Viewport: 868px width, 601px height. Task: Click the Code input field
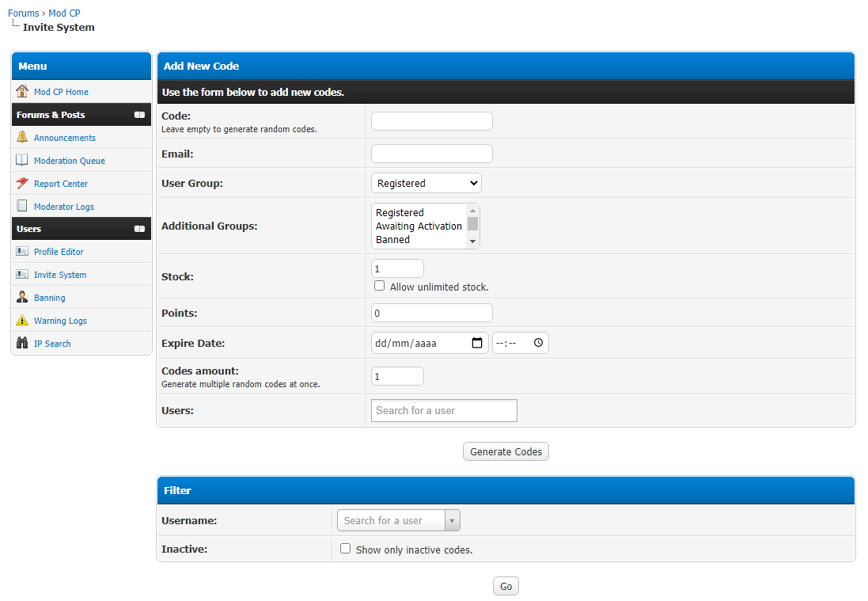(431, 121)
